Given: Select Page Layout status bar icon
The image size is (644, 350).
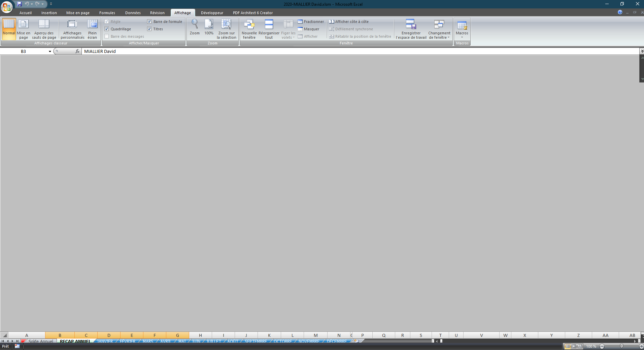Looking at the screenshot, I should pyautogui.click(x=574, y=346).
